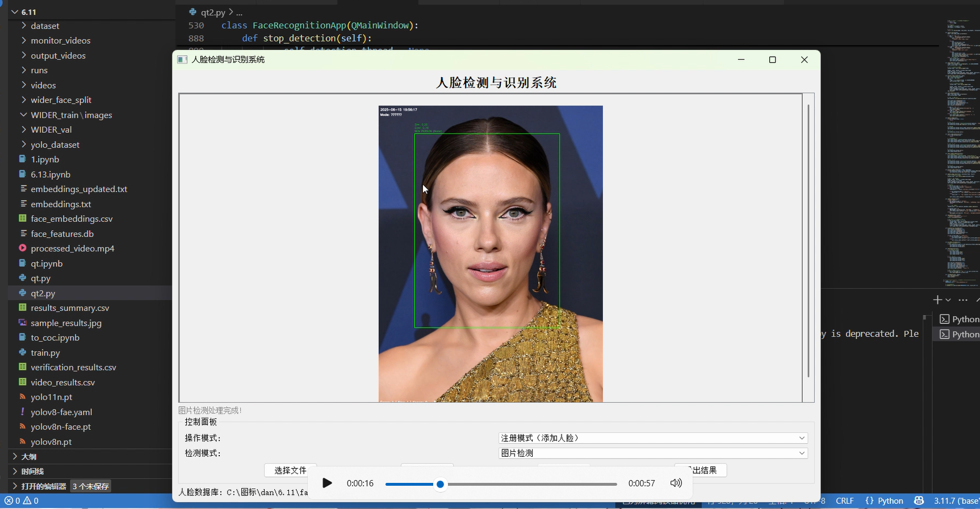Open the 1.ipynb notebook file icon
The height and width of the screenshot is (509, 980).
[23, 159]
